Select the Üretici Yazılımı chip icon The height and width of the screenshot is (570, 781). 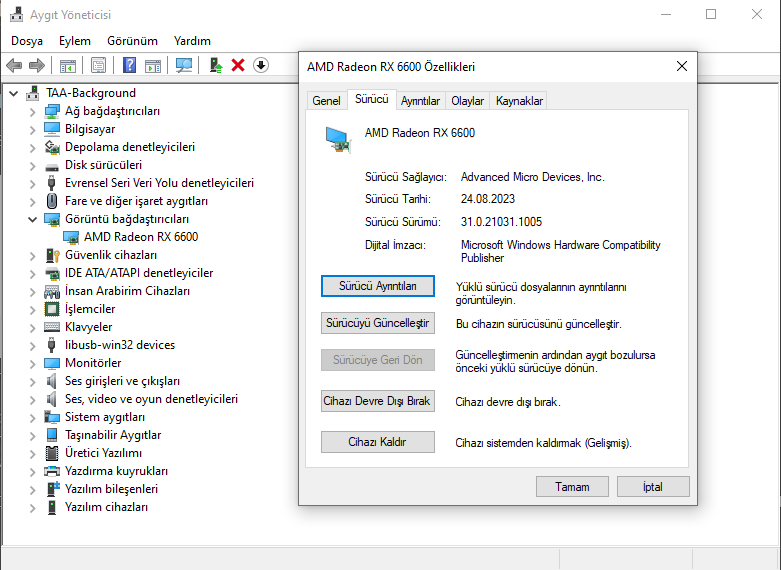coord(52,453)
